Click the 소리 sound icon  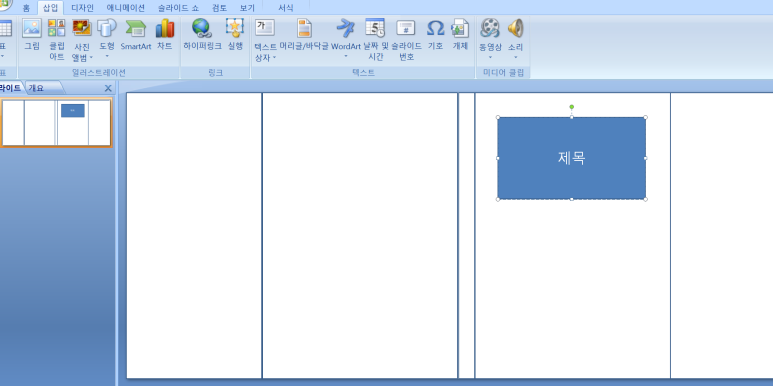[x=516, y=28]
